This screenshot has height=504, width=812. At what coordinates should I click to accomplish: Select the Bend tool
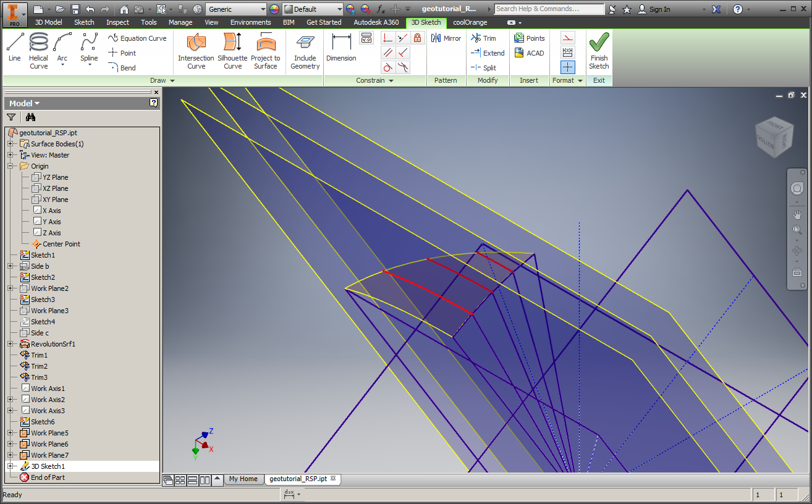[122, 68]
